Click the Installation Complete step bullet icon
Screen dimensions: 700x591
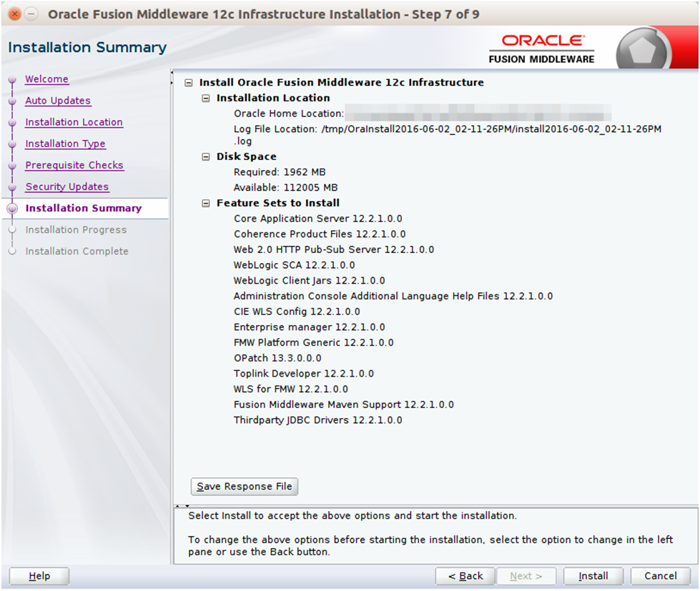[12, 252]
